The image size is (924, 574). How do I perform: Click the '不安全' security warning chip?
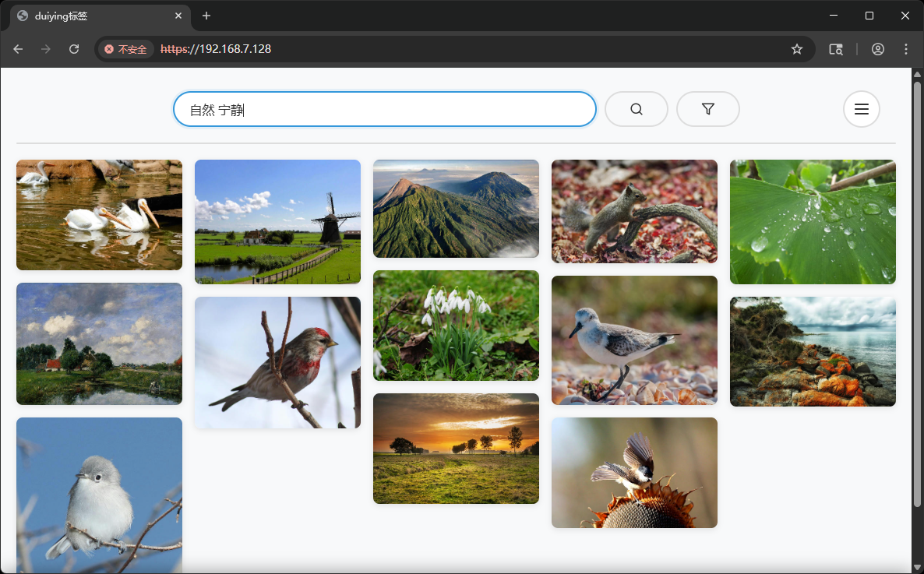point(125,49)
